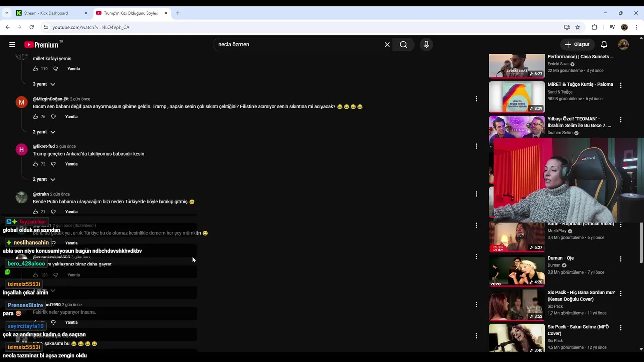Viewport: 644px width, 362px height.
Task: Like the @MizginDoğan-j9t comment
Action: click(x=35, y=117)
